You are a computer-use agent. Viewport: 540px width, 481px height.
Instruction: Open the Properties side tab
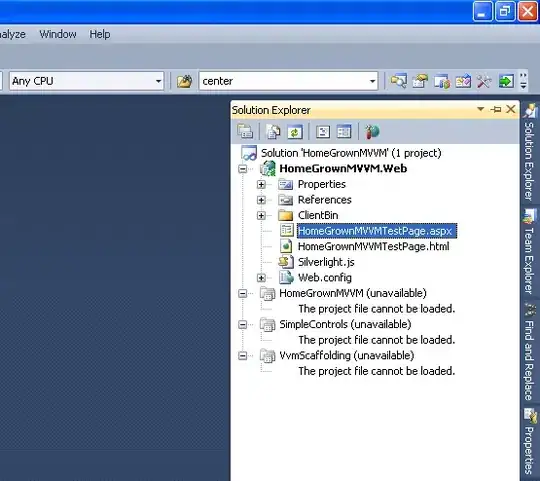[x=529, y=442]
